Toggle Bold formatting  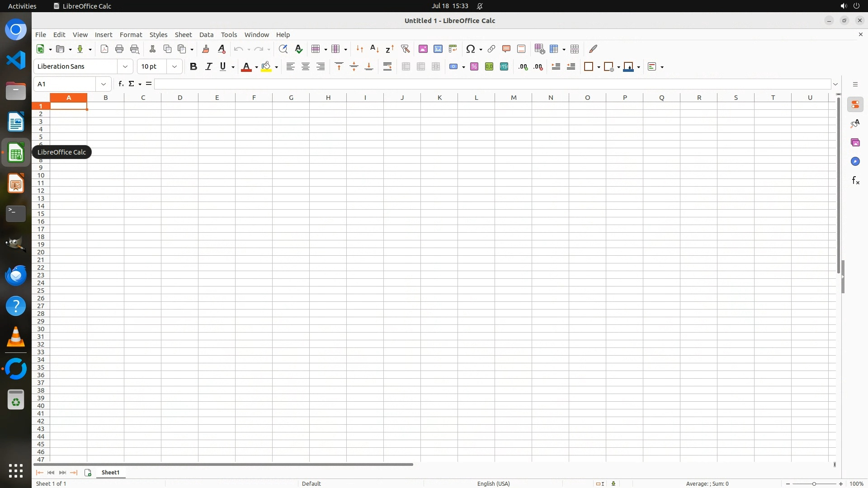(193, 66)
